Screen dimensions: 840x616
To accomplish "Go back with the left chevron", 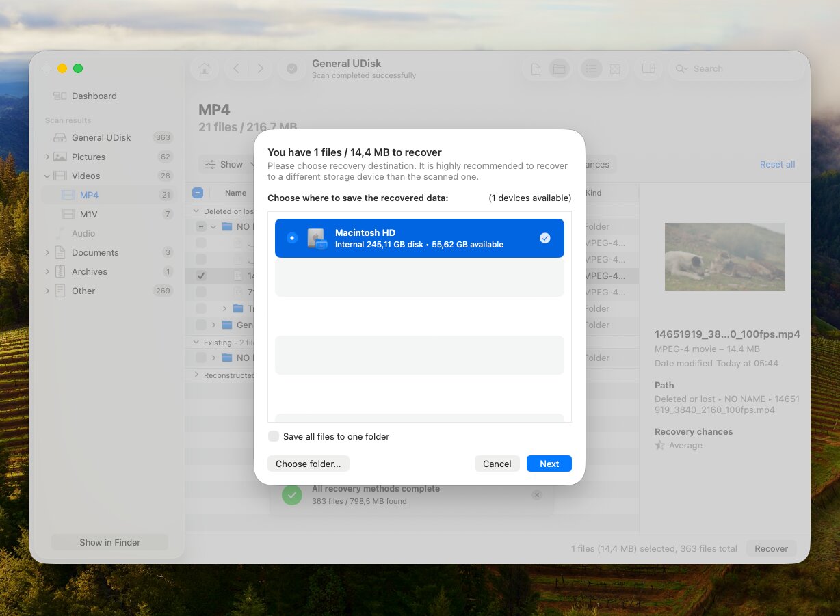I will 236,68.
